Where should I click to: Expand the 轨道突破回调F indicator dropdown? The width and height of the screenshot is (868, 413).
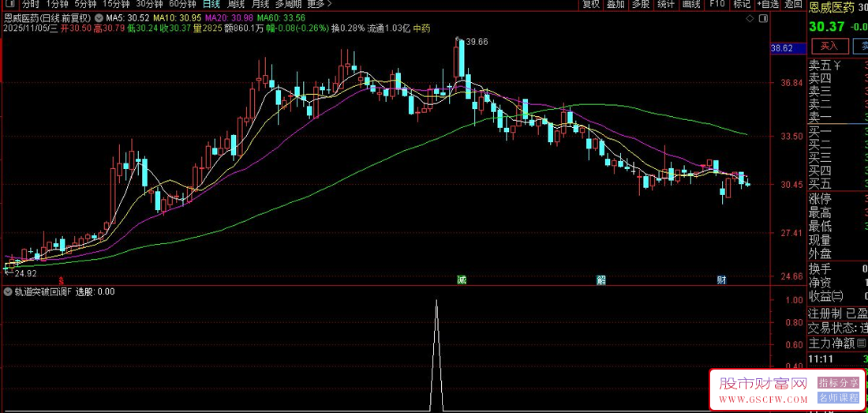(8, 291)
